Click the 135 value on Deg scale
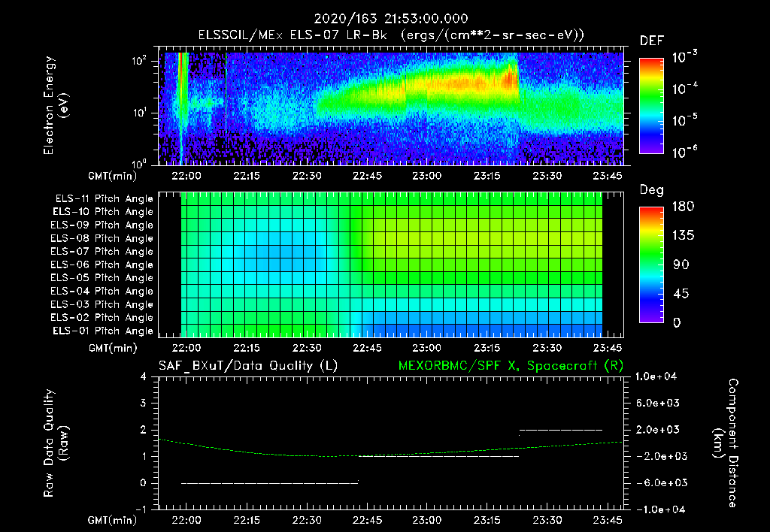This screenshot has width=770, height=532. click(x=683, y=236)
